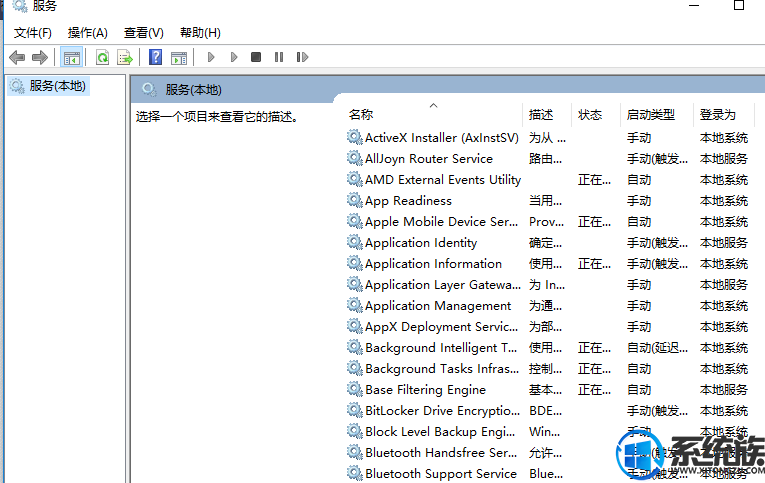Screen dimensions: 765x483
Task: Click the gear icon beside Apple Mobile Device
Action: coord(355,221)
